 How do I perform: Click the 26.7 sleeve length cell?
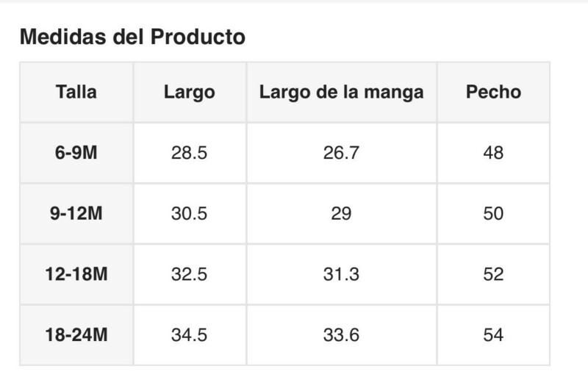pyautogui.click(x=341, y=153)
